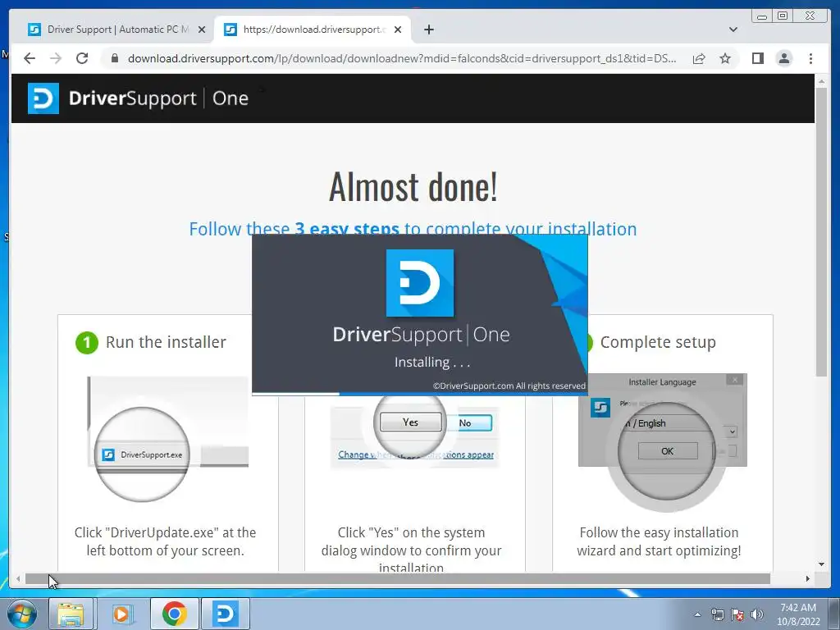Open the Action Center flag icon
This screenshot has height=630, width=840.
point(737,614)
